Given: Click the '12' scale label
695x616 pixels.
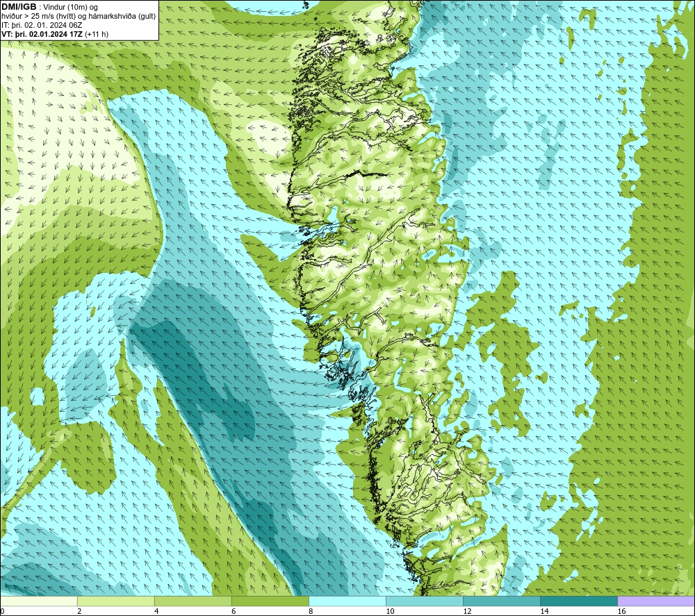Looking at the screenshot, I should [x=467, y=611].
